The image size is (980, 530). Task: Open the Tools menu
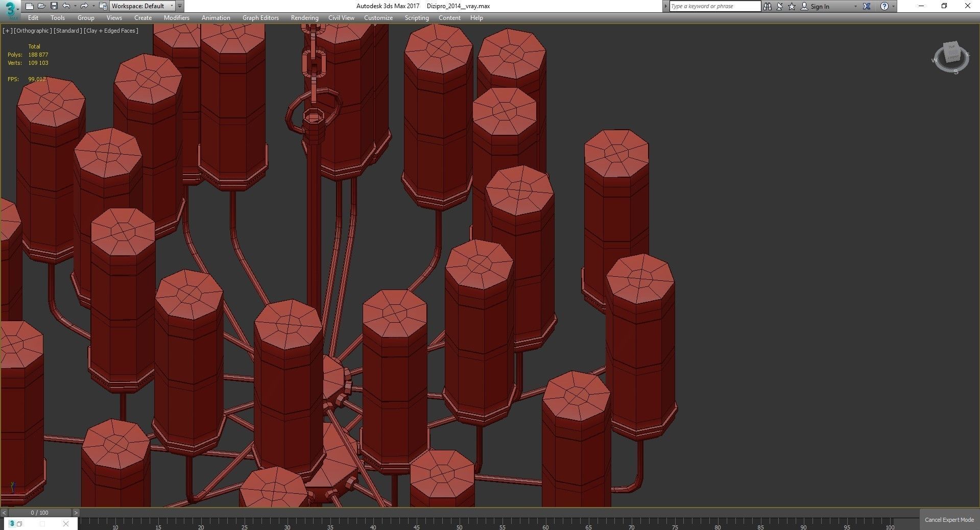coord(58,18)
